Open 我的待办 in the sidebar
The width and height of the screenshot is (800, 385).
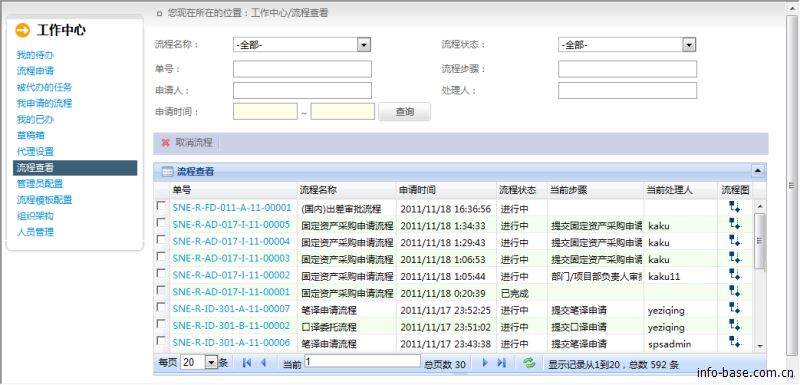[x=35, y=55]
